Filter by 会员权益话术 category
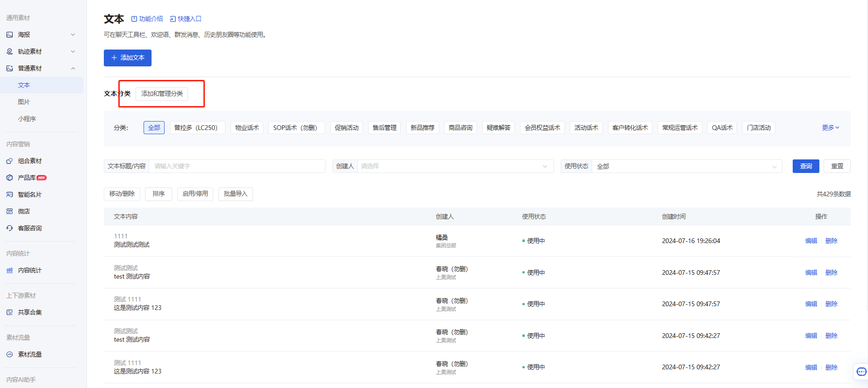Viewport: 868px width, 388px height. (542, 128)
